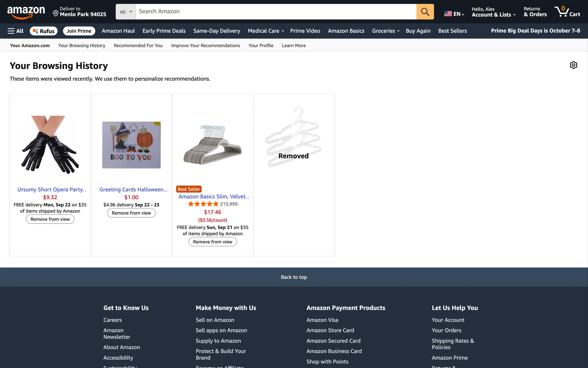Remove Greeting Cards Halloween from view
Screen dimensions: 588x368
131,213
